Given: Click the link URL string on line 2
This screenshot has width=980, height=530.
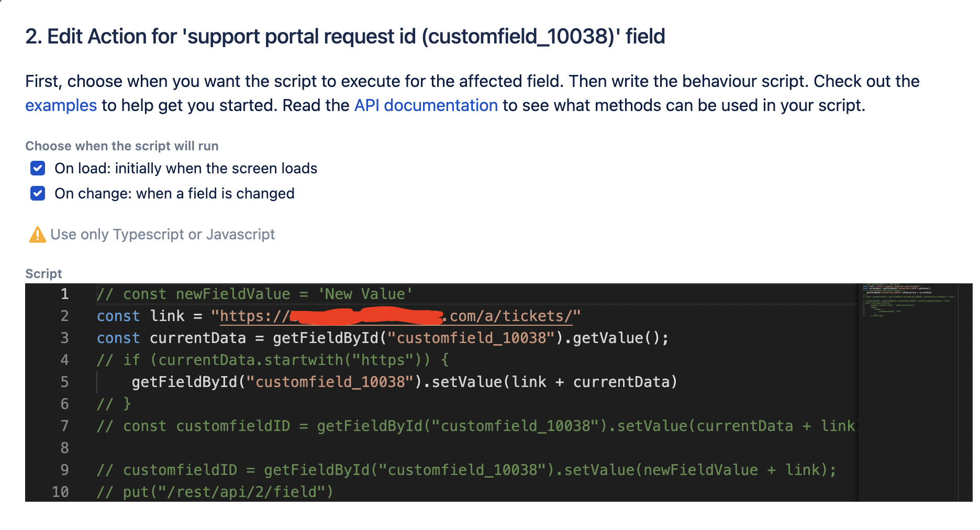Looking at the screenshot, I should click(x=396, y=316).
